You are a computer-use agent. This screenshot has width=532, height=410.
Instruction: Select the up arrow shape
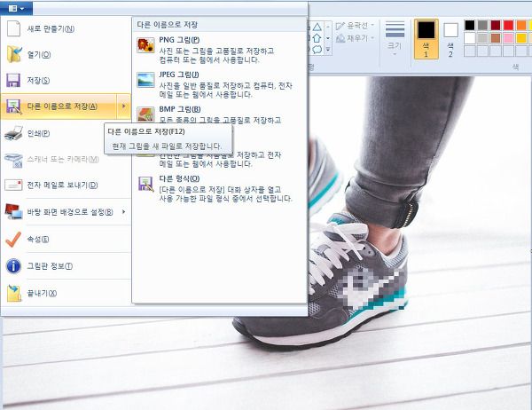click(x=317, y=38)
